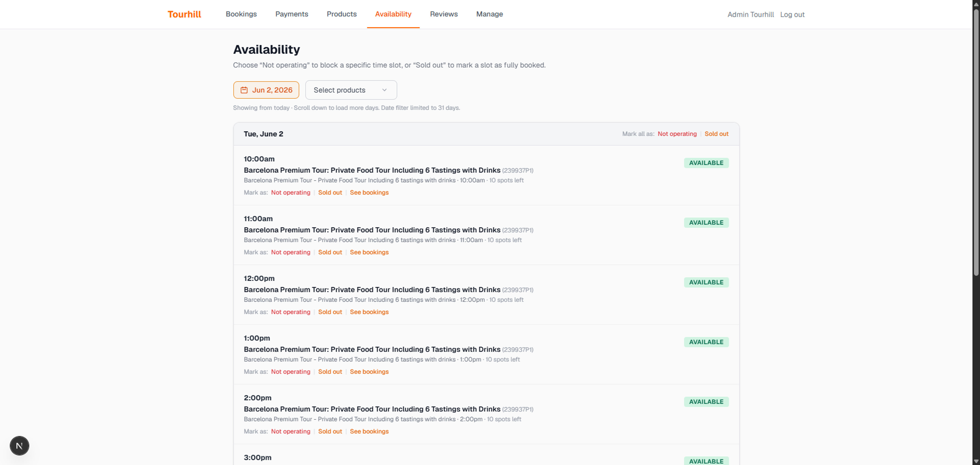Mark 12:00pm slot as Sold out
980x465 pixels.
(330, 312)
